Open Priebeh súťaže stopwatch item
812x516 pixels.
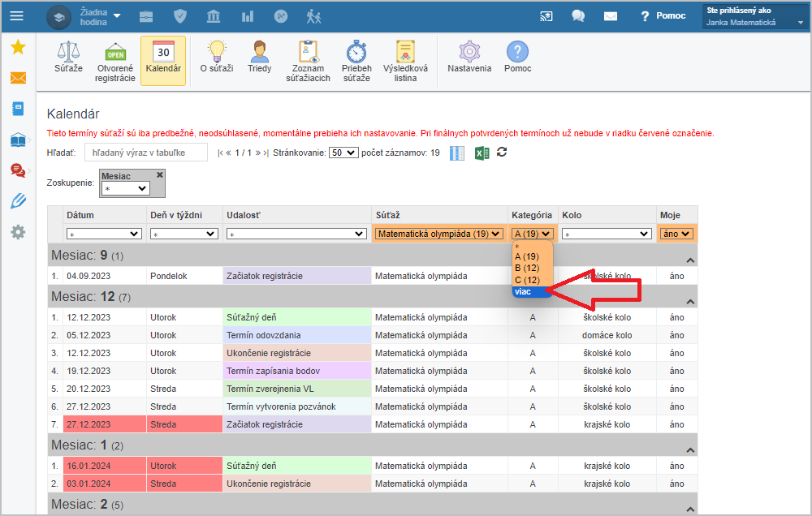tap(356, 62)
